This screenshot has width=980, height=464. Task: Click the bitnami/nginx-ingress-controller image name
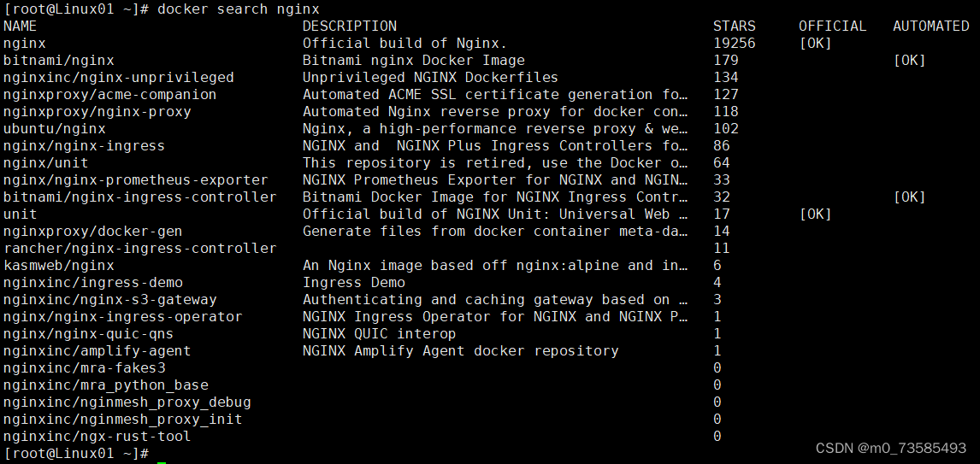point(139,197)
